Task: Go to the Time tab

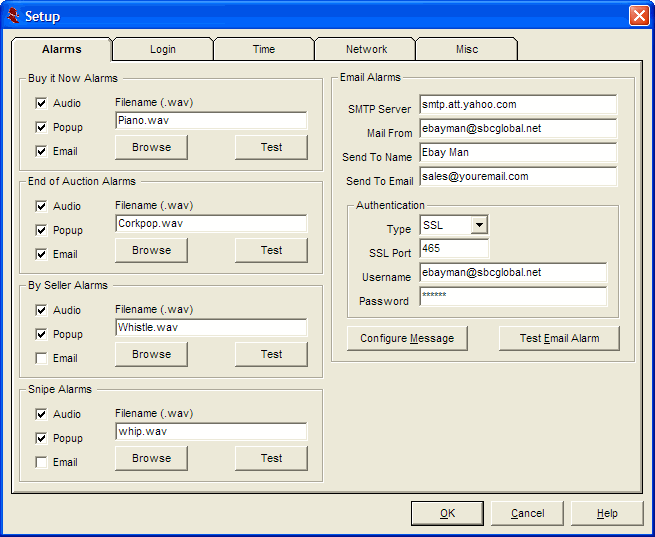Action: tap(264, 49)
